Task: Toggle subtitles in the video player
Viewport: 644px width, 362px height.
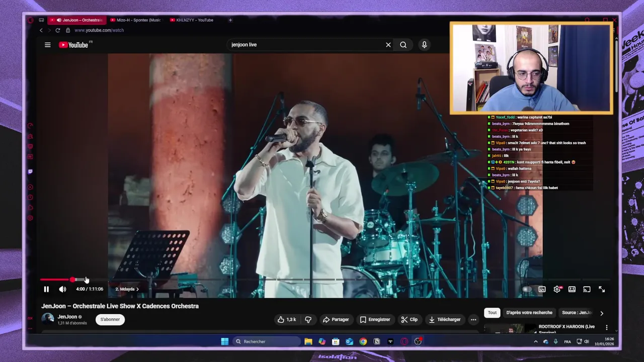Action: (542, 290)
